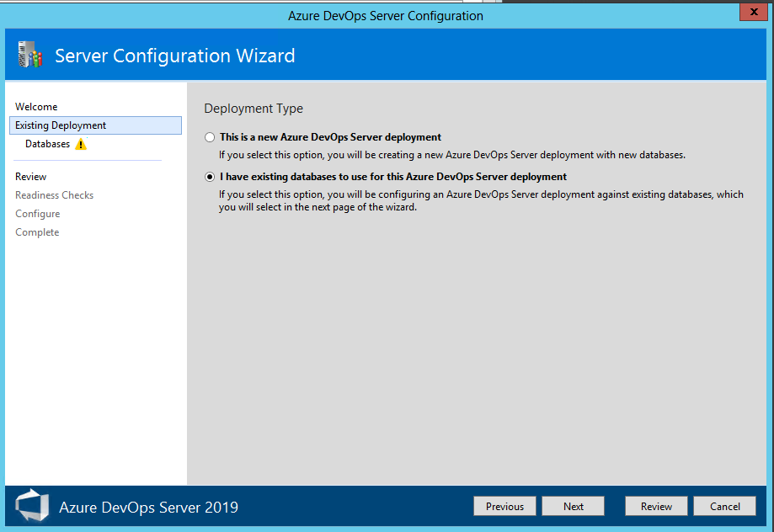Click the Azure DevOps Server 2019 logo
Screen dimensions: 774x532
[31, 506]
